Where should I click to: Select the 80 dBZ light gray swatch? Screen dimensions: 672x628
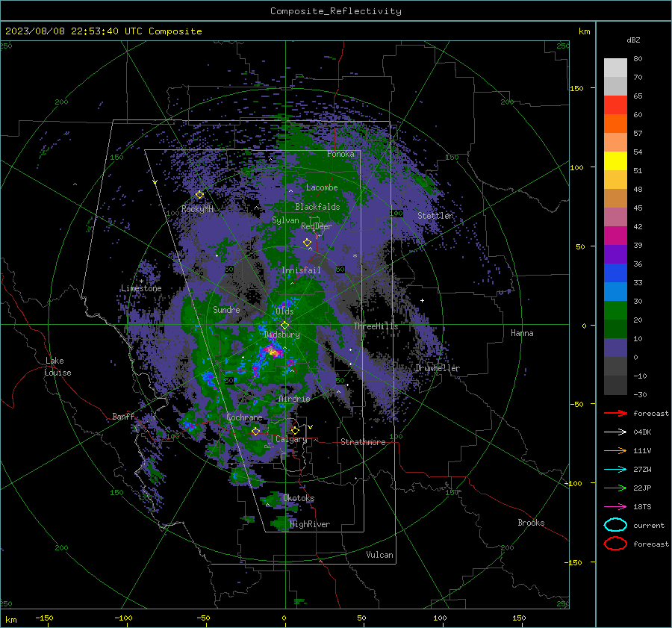615,67
